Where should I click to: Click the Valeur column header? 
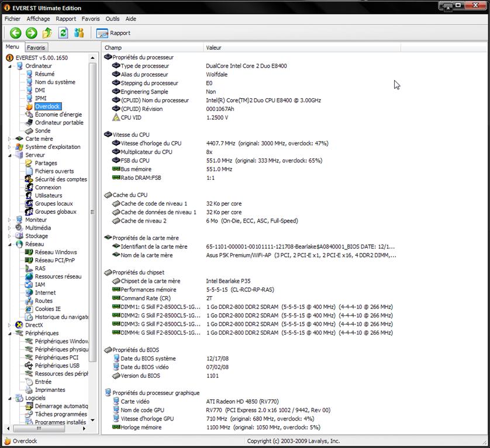(x=302, y=47)
